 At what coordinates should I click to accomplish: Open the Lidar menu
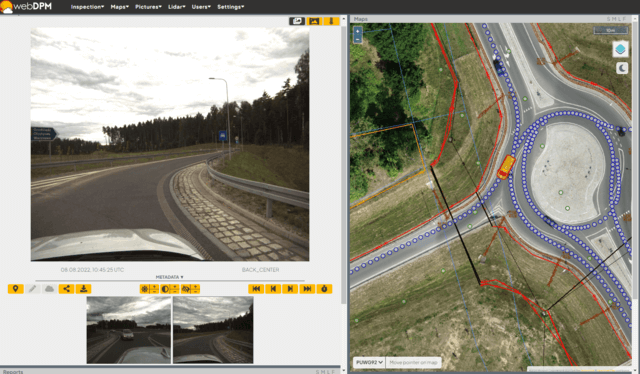(176, 7)
